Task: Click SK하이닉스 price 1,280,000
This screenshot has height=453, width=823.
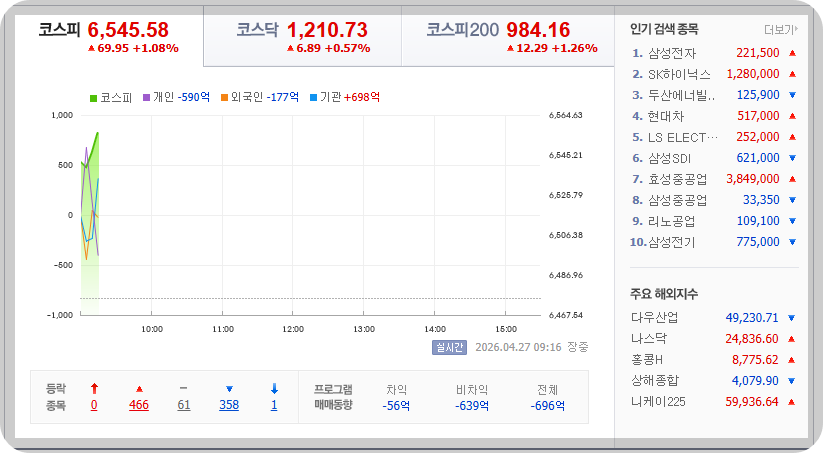Action: [x=753, y=74]
